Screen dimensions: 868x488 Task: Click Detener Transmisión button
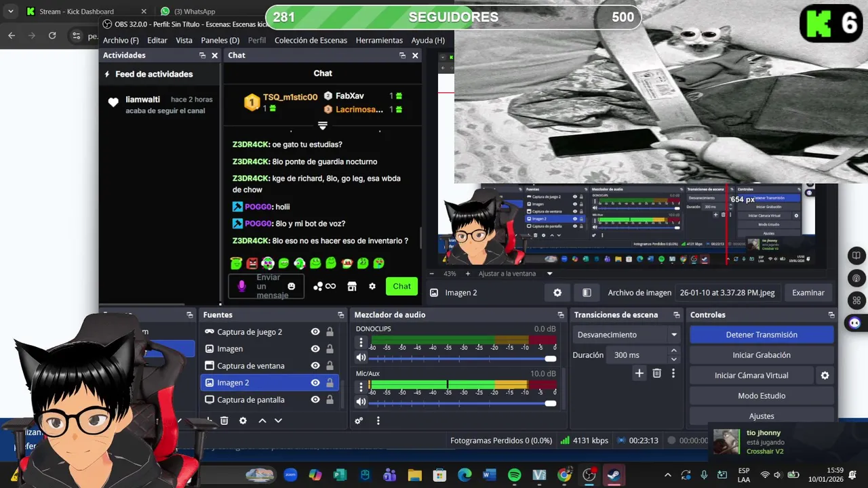762,335
